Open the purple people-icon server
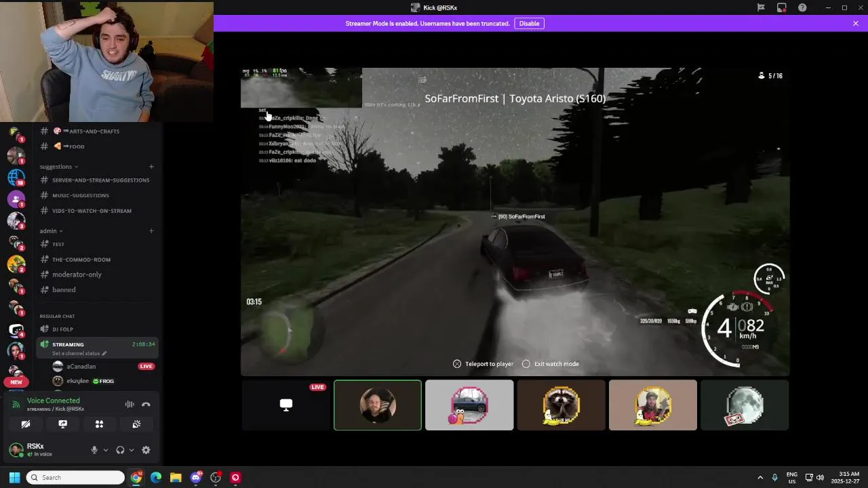This screenshot has width=868, height=488. [16, 199]
